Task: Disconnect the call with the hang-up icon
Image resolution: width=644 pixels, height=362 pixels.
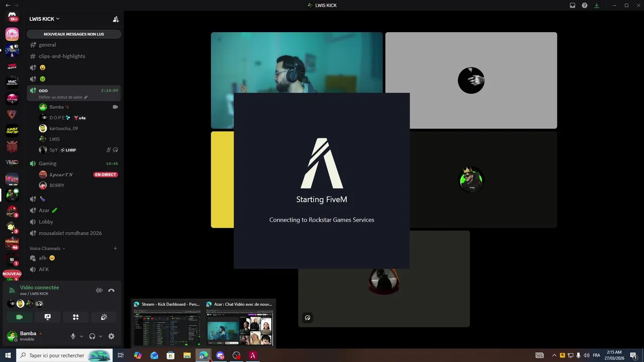Action: point(111,290)
